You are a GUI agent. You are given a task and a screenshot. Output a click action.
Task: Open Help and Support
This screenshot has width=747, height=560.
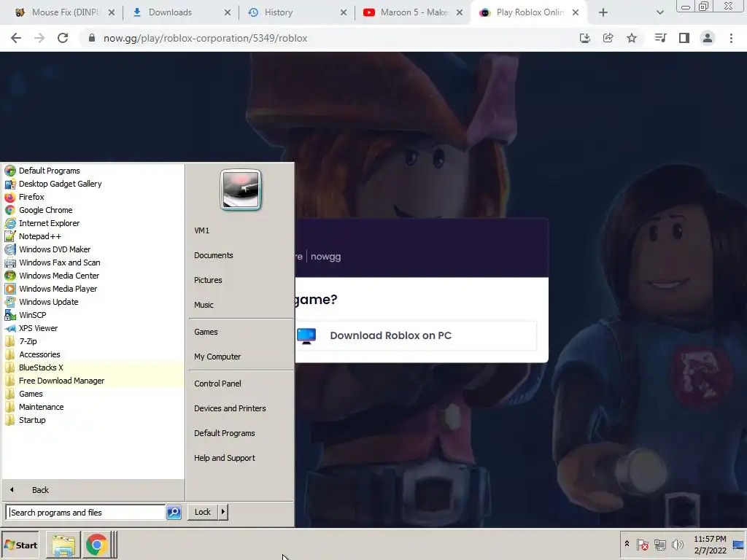point(241,458)
